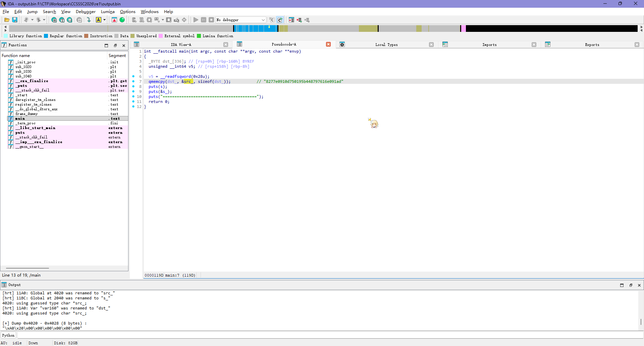
Task: Open the Lumina menu
Action: click(108, 12)
